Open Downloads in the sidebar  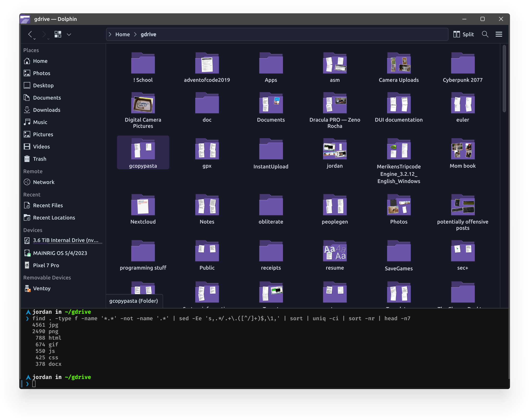63,110
